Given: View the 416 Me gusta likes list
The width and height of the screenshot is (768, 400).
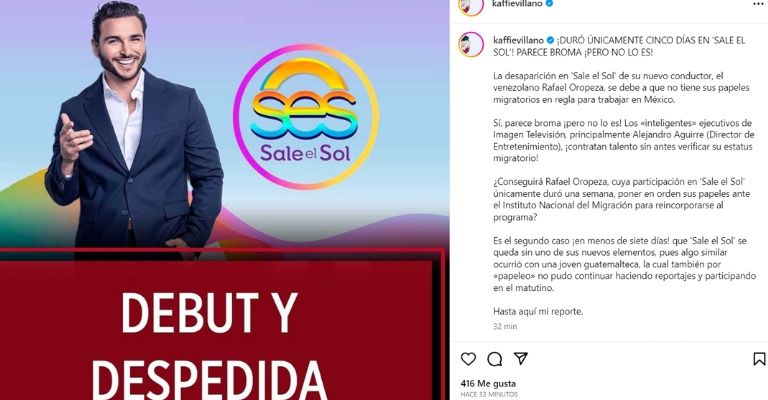Looking at the screenshot, I should (x=488, y=383).
